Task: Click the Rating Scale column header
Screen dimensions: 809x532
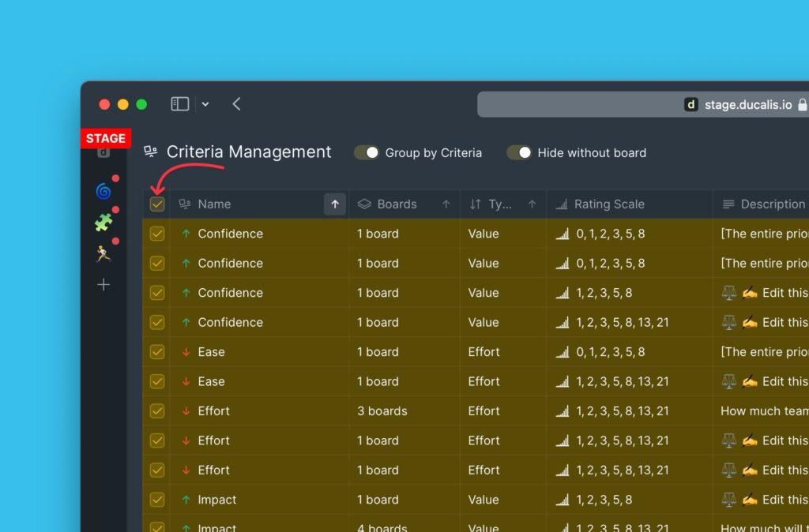Action: pos(608,204)
